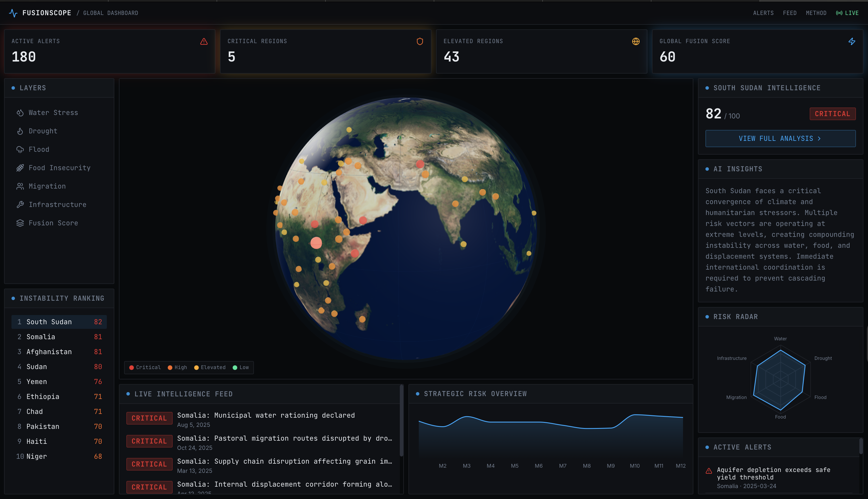Image resolution: width=868 pixels, height=499 pixels.
Task: Open the METHOD nav item
Action: coord(816,13)
